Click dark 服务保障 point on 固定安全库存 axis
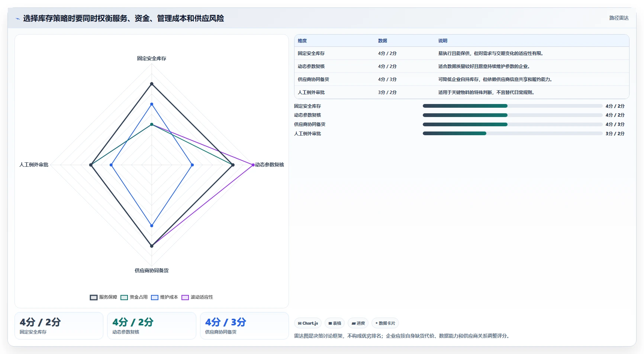644x354 pixels. (152, 84)
